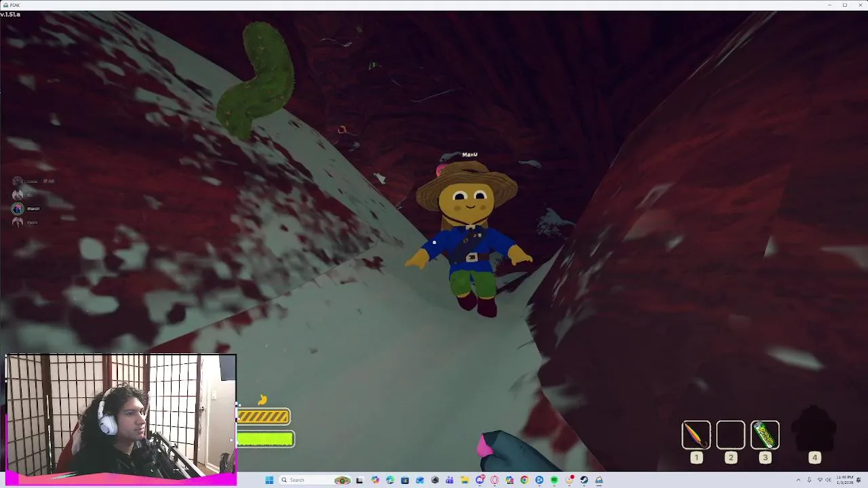Click the top player avatar in voice overlay
This screenshot has height=488, width=868.
coord(18,182)
